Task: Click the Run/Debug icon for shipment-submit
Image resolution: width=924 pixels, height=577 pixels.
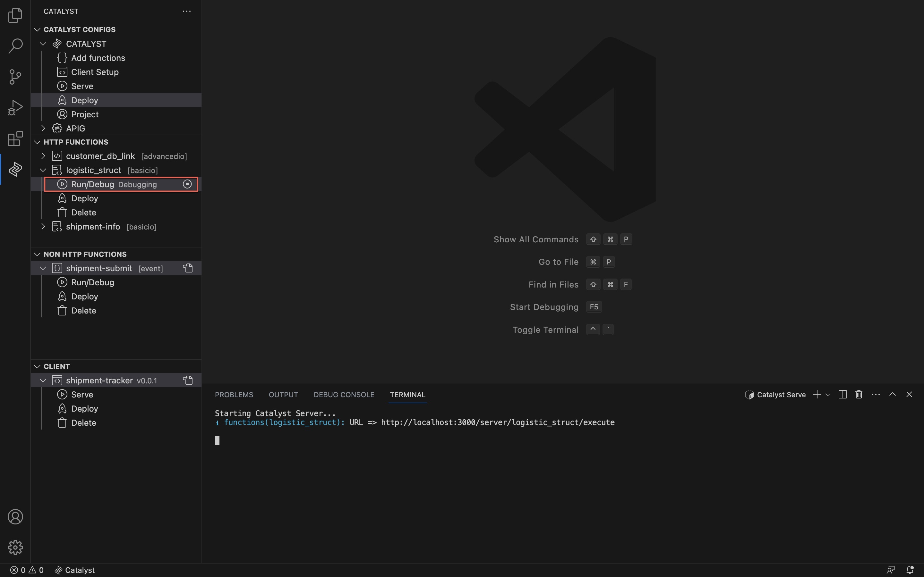Action: click(62, 282)
